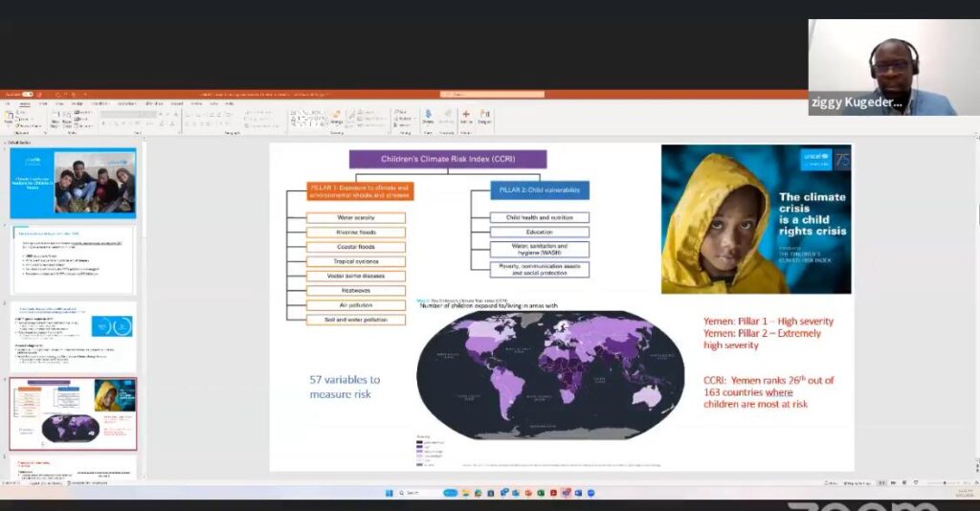Click the '57 variables to measure risk' text

pyautogui.click(x=345, y=387)
